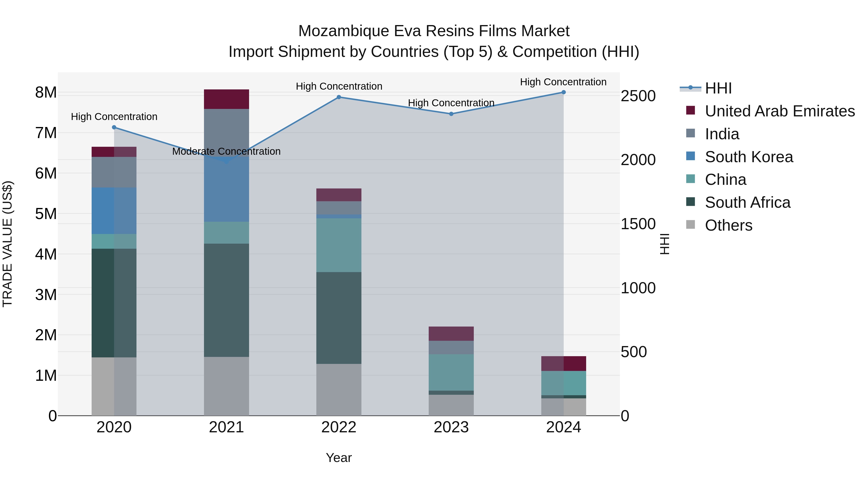
Task: Click the 2024 China bar segment
Action: click(x=564, y=383)
